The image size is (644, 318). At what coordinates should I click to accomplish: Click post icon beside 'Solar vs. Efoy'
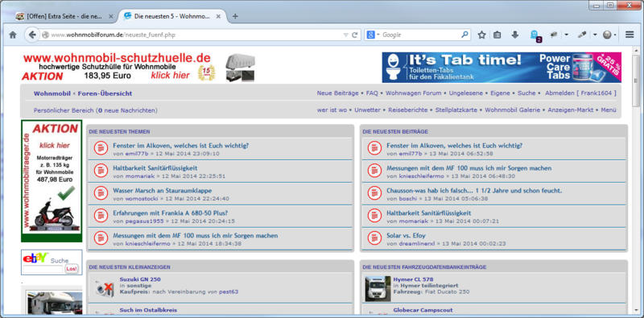click(x=374, y=237)
